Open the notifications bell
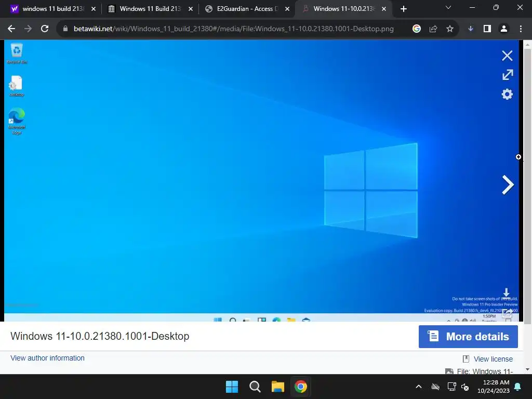The width and height of the screenshot is (532, 399). [x=518, y=387]
